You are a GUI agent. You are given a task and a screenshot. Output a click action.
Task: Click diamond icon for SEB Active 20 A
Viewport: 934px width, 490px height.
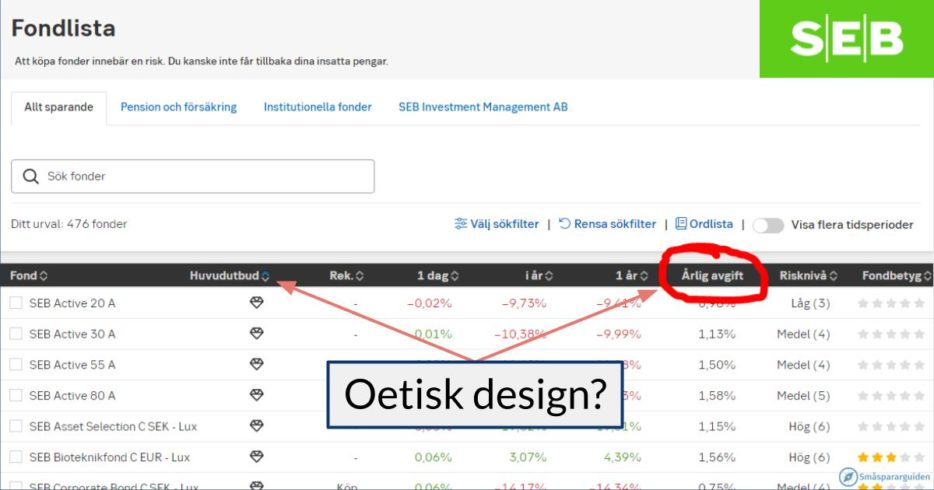257,302
